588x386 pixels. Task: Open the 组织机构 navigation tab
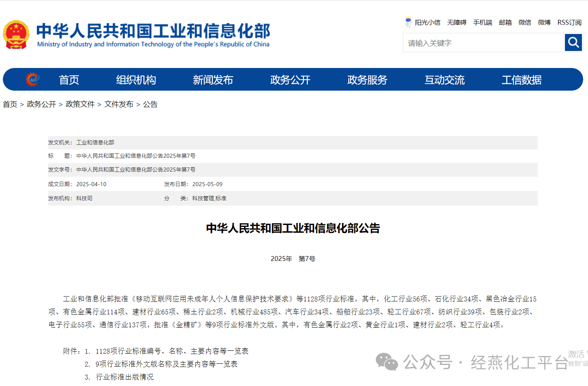tap(136, 80)
